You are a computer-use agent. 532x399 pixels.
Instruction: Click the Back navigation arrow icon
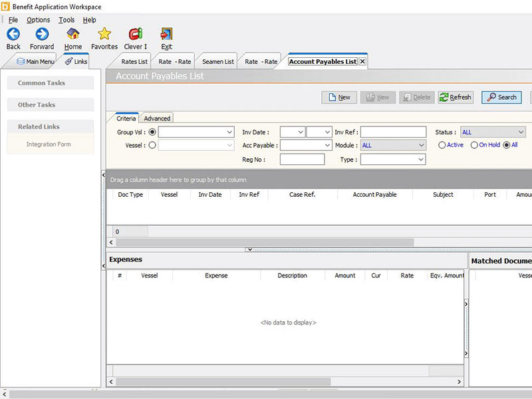point(13,34)
